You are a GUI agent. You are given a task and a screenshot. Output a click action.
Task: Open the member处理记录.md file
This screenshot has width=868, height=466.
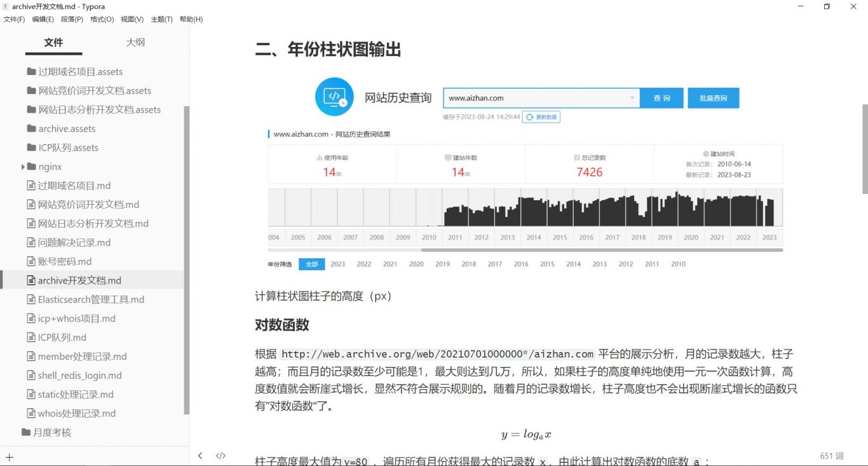click(x=82, y=357)
